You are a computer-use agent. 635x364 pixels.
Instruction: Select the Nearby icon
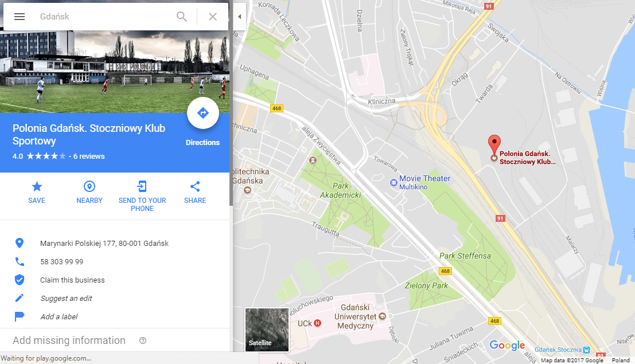tap(89, 193)
